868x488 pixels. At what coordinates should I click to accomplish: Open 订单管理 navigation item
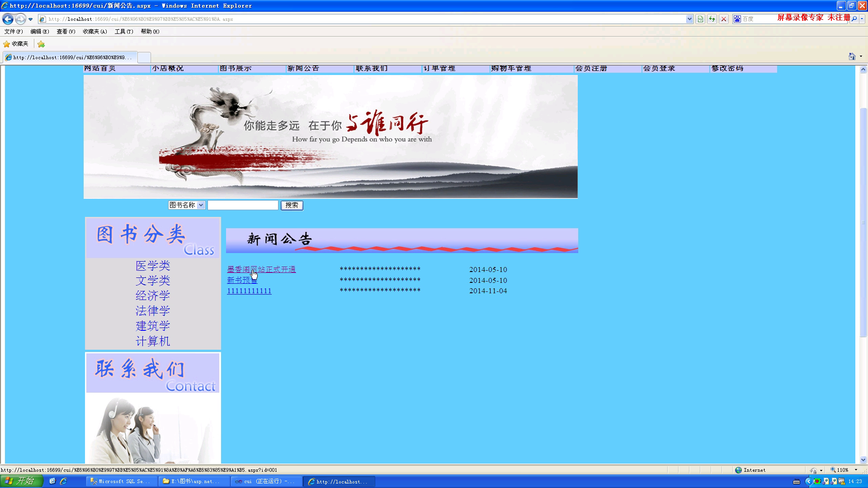(439, 69)
